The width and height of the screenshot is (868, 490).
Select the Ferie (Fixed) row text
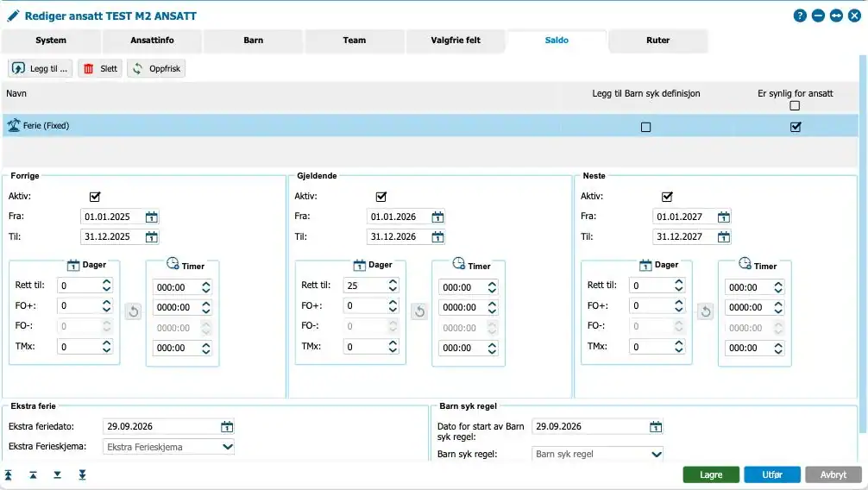(46, 126)
